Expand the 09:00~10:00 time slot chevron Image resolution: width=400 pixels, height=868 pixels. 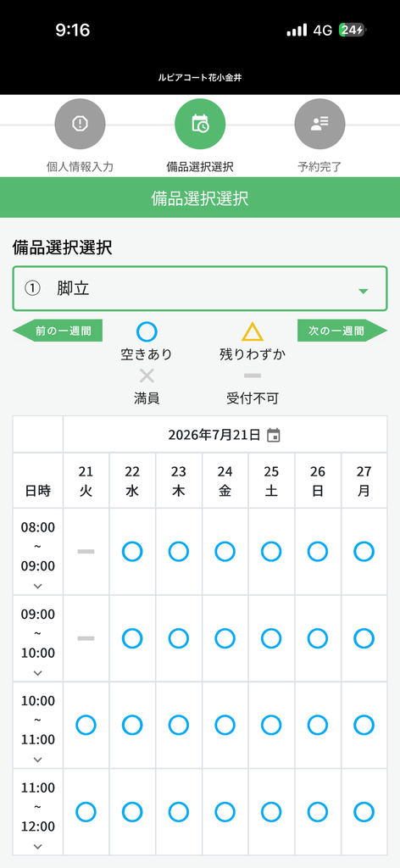click(x=37, y=672)
